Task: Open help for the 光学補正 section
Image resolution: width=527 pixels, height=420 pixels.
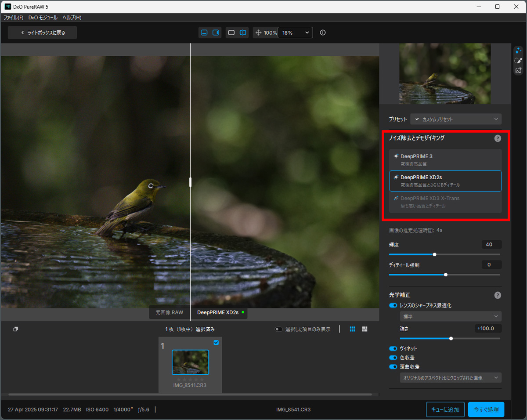Action: [498, 295]
